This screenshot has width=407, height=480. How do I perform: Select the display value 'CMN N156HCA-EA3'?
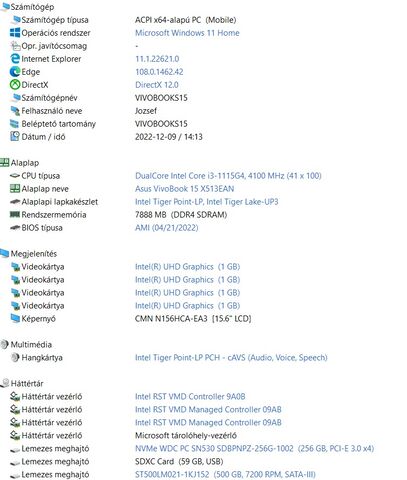coord(171,319)
